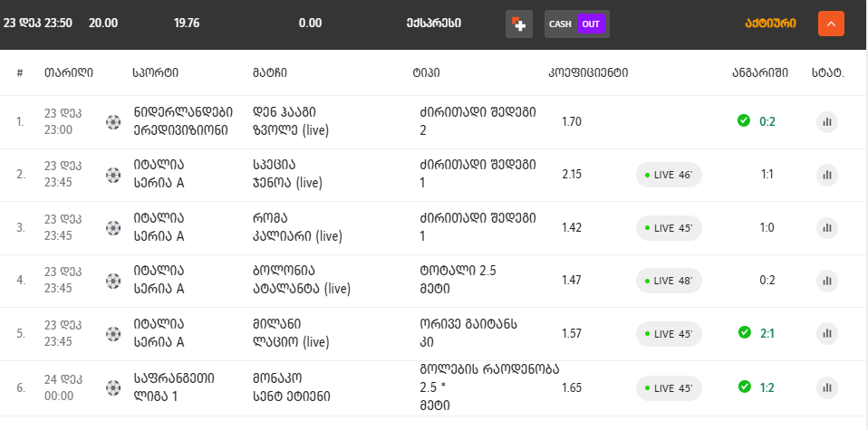Click the '23 დეკ 23:50' bet date
The width and height of the screenshot is (868, 430).
click(38, 24)
